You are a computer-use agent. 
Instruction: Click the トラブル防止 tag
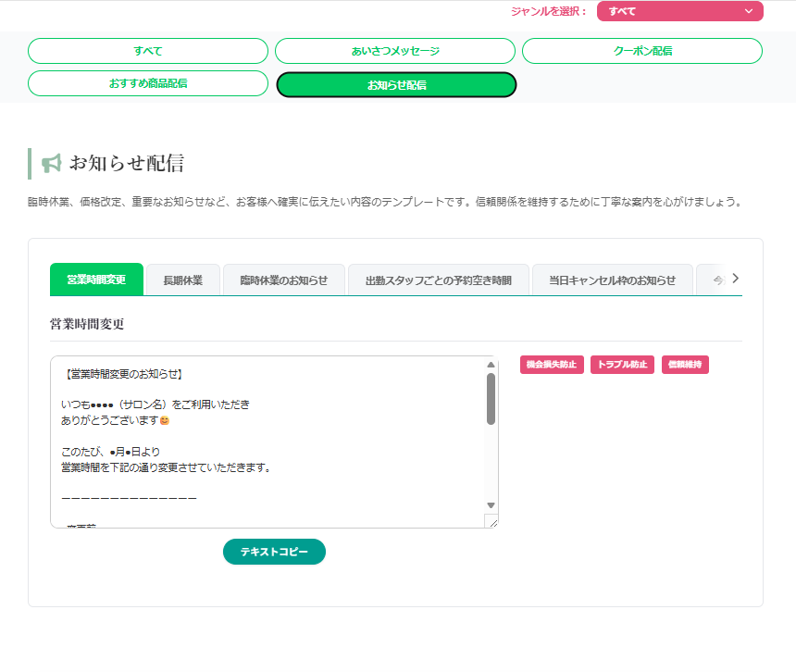point(622,365)
